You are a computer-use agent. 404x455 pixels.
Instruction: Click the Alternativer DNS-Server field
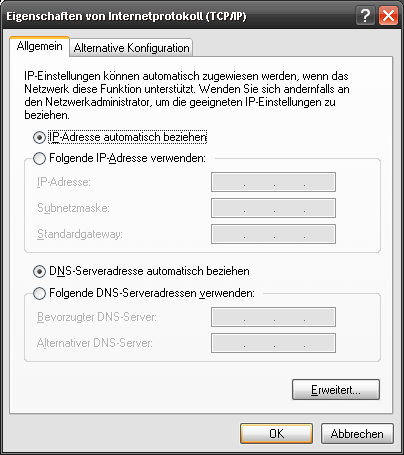(273, 343)
